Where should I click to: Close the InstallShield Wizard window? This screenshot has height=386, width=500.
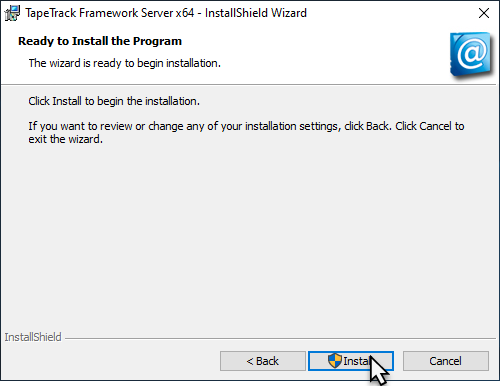point(484,13)
